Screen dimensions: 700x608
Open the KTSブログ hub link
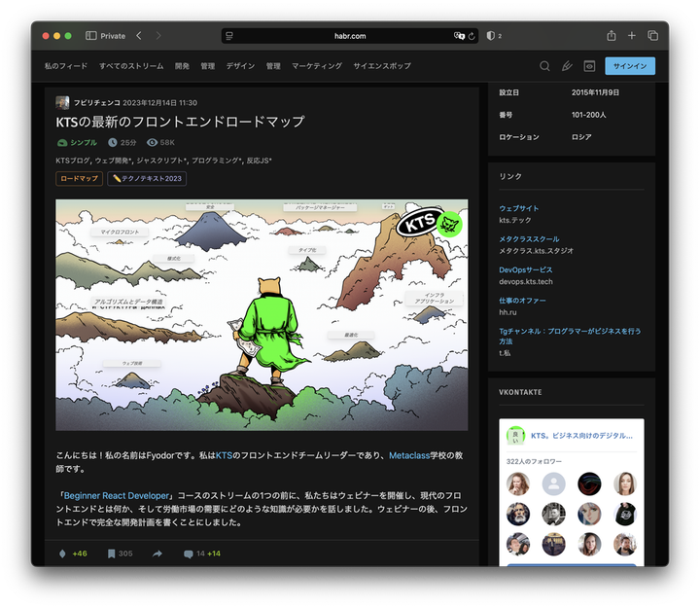(x=73, y=161)
